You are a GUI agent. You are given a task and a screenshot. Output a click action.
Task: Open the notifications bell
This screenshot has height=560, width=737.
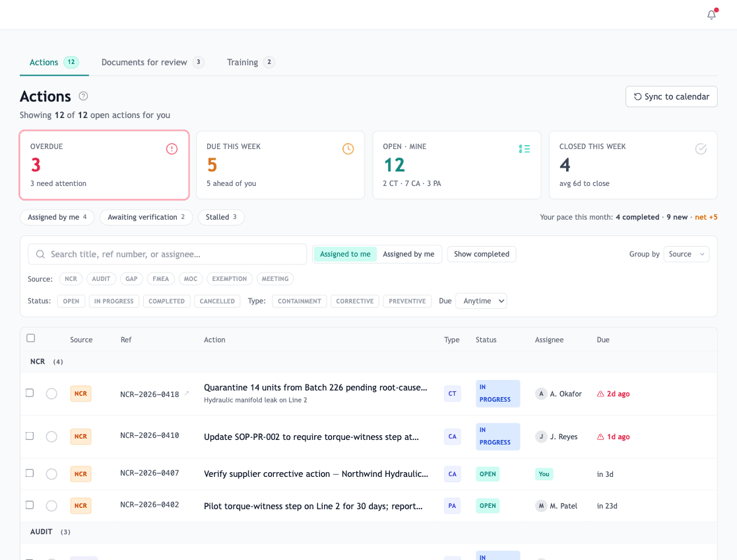(712, 15)
